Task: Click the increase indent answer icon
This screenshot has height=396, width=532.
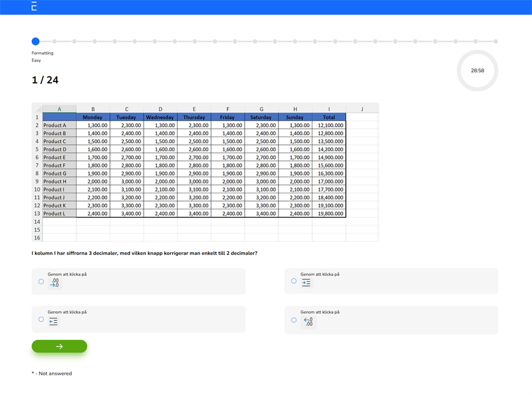Action: click(x=306, y=283)
